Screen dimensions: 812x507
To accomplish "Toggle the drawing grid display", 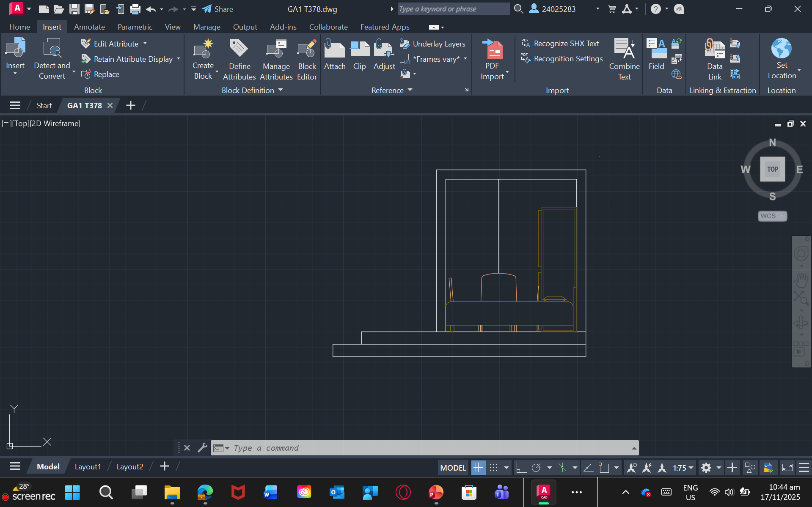I will [478, 468].
